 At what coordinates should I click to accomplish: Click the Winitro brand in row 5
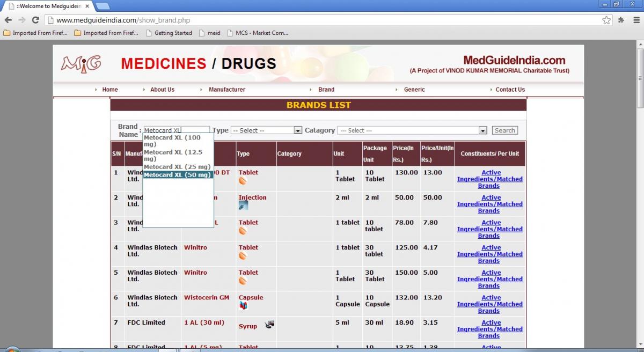195,273
